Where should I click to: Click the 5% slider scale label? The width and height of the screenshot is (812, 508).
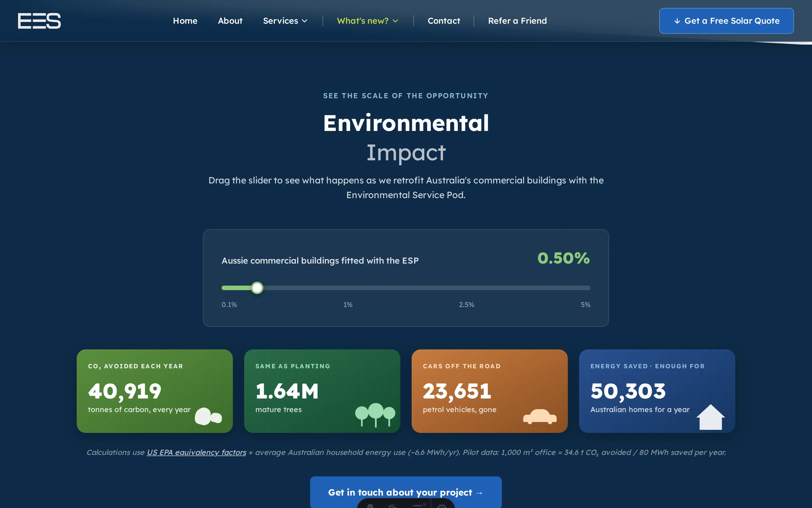(x=585, y=305)
